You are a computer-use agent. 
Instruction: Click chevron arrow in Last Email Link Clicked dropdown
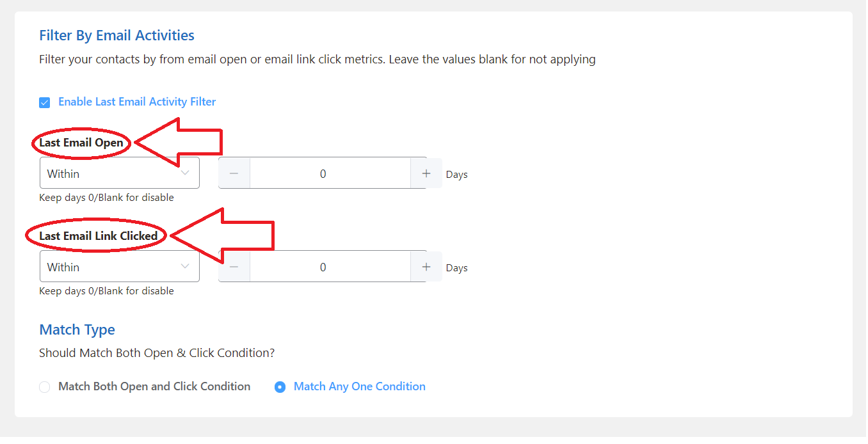click(185, 267)
